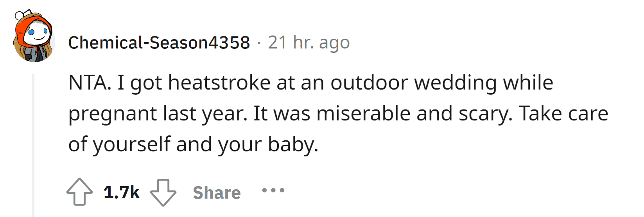Click the word "miserable" in the comment

tap(364, 113)
